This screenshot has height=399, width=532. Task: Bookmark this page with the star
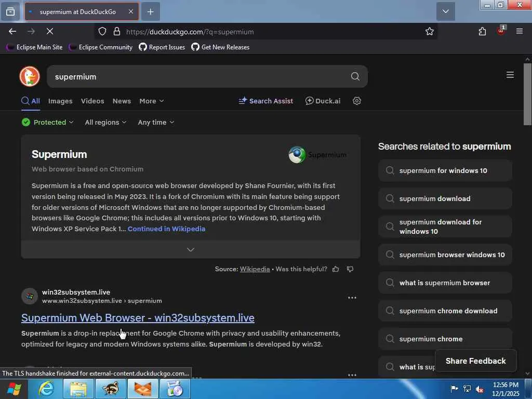(430, 32)
